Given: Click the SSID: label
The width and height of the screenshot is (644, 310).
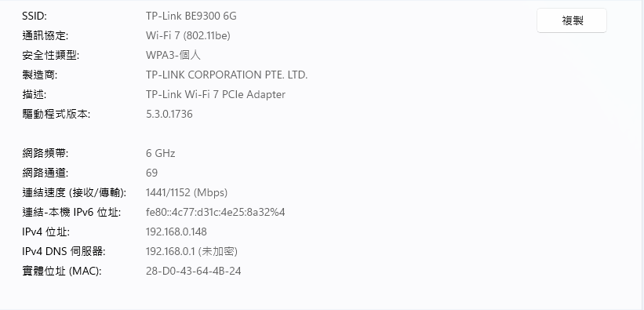Looking at the screenshot, I should coord(35,16).
